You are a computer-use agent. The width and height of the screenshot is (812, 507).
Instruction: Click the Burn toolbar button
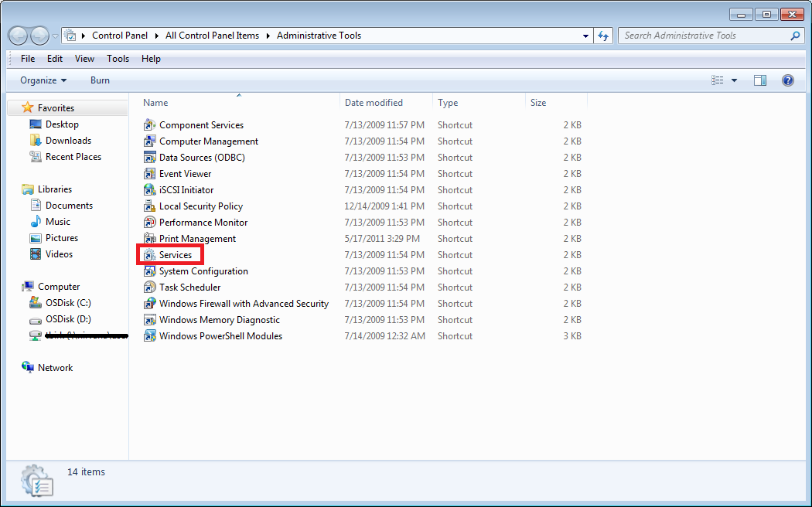[x=100, y=80]
